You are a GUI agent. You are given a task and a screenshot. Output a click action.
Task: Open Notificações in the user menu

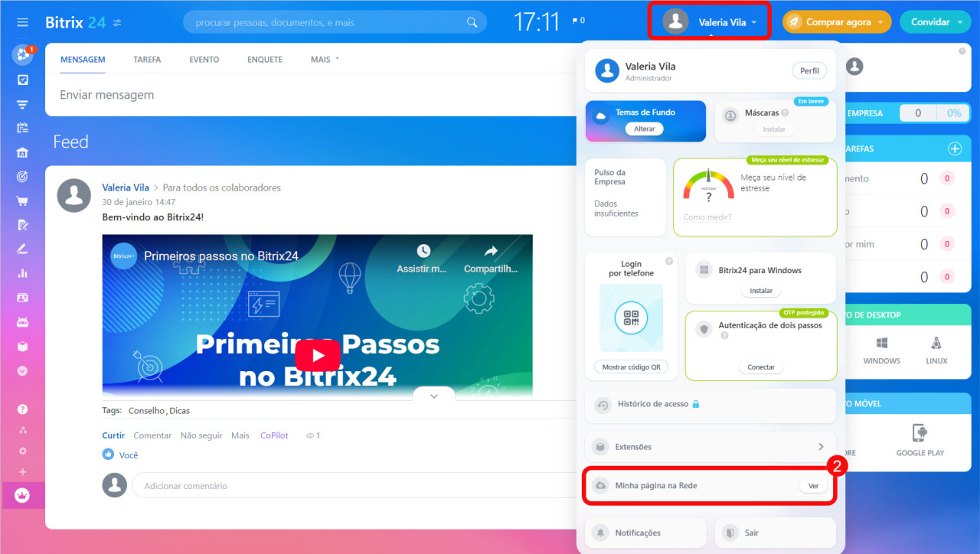click(645, 533)
